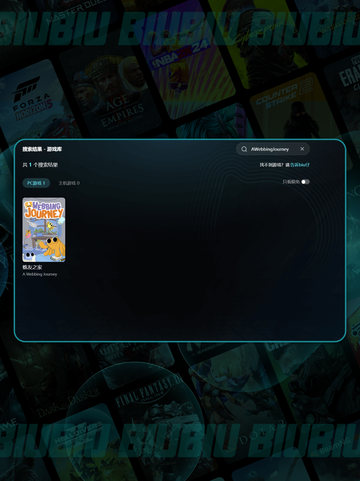Click the 只看限免 label text
Screen dimensions: 360x481
(x=291, y=182)
